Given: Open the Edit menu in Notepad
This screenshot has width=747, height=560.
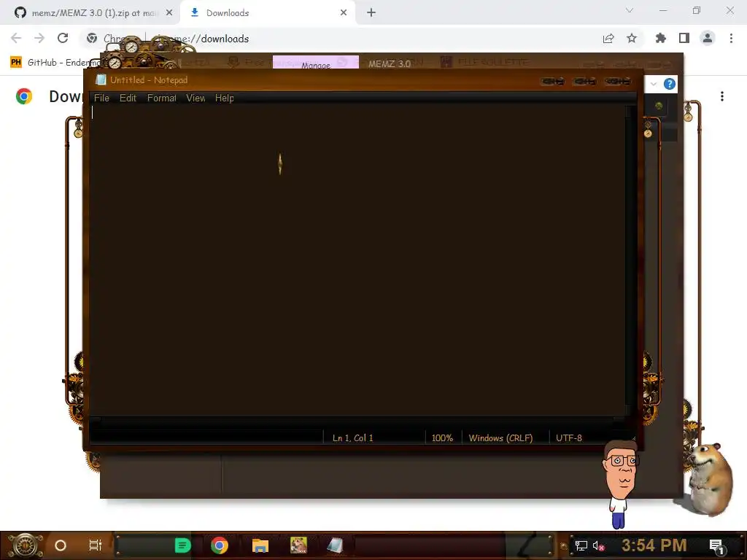Looking at the screenshot, I should (x=128, y=98).
